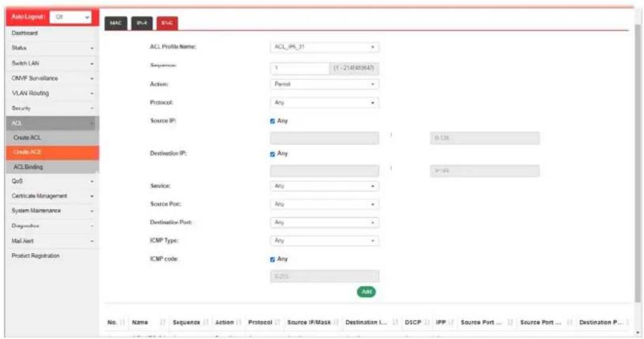The height and width of the screenshot is (339, 644).
Task: Open the Destination Port dropdown
Action: coord(324,223)
